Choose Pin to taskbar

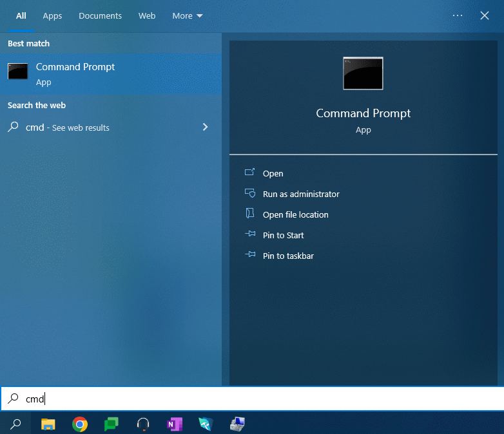288,256
